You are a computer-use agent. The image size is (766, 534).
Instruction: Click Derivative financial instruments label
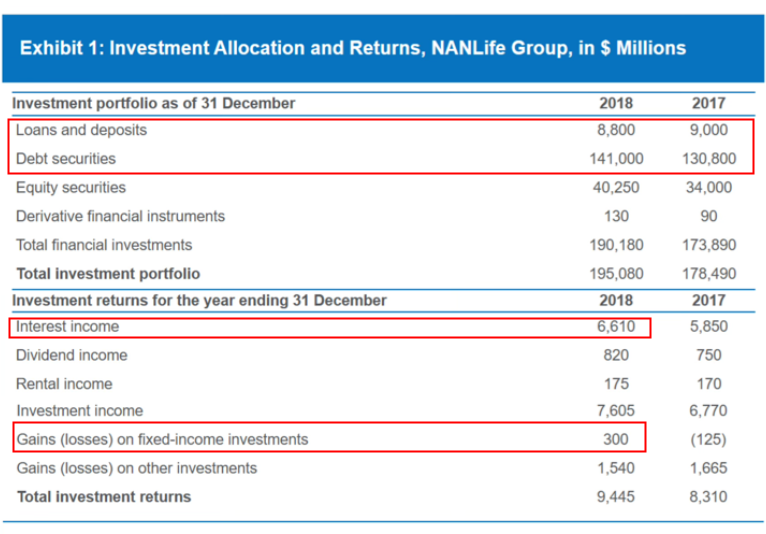(120, 216)
